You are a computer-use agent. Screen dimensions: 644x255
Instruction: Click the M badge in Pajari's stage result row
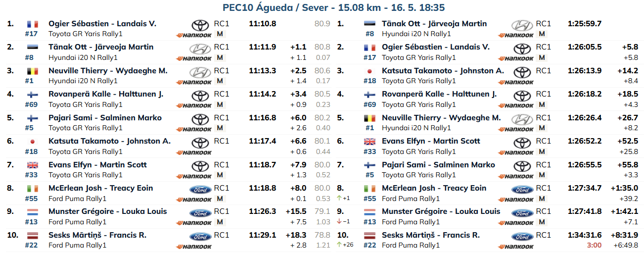[x=220, y=128]
